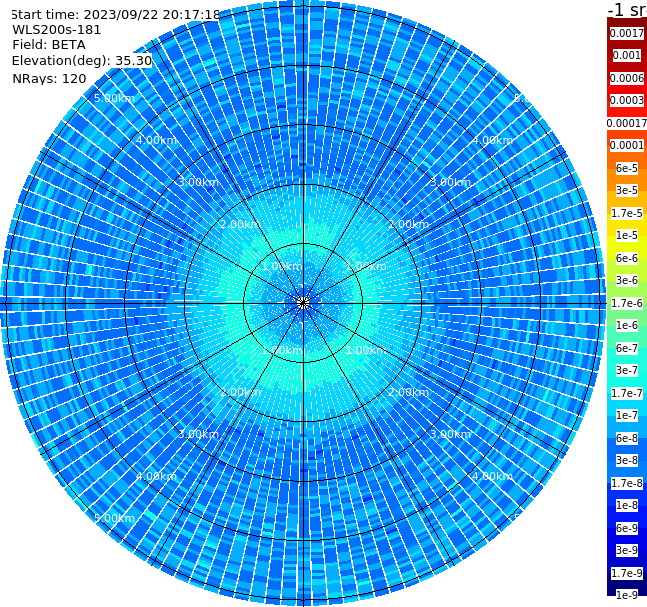Image resolution: width=647 pixels, height=607 pixels.
Task: Click the 1.7e-8 colorbar value
Action: click(x=627, y=483)
